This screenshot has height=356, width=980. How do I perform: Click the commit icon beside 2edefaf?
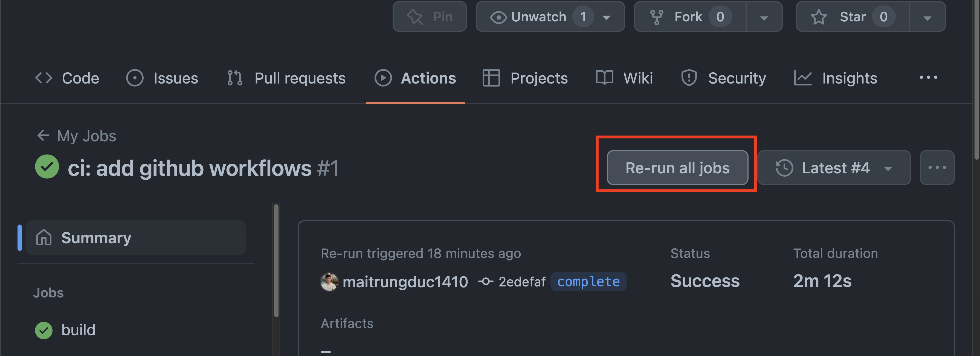[x=486, y=282]
